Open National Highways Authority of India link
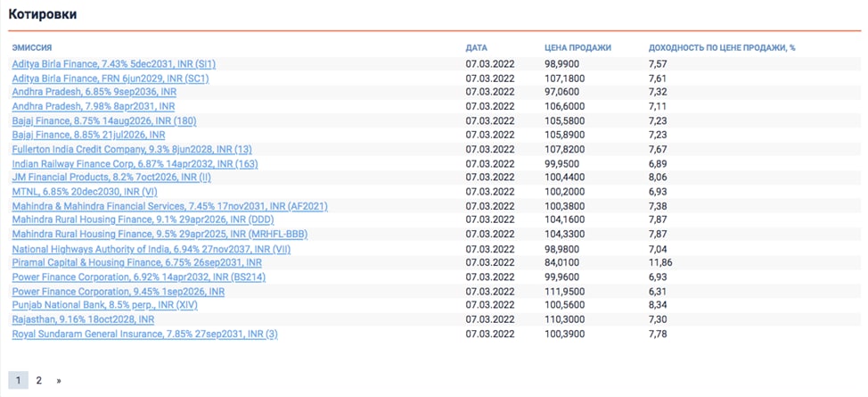Viewport: 868px width, 397px height. pos(151,249)
